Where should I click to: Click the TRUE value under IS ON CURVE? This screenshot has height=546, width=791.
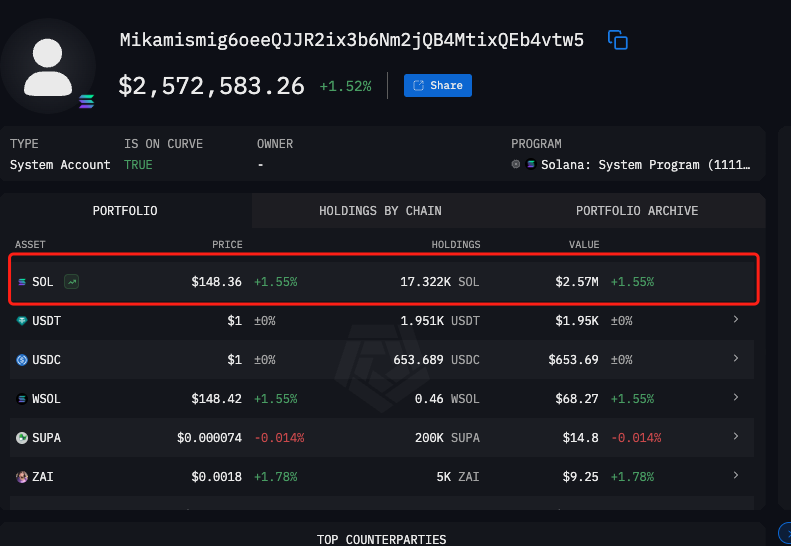click(x=138, y=165)
